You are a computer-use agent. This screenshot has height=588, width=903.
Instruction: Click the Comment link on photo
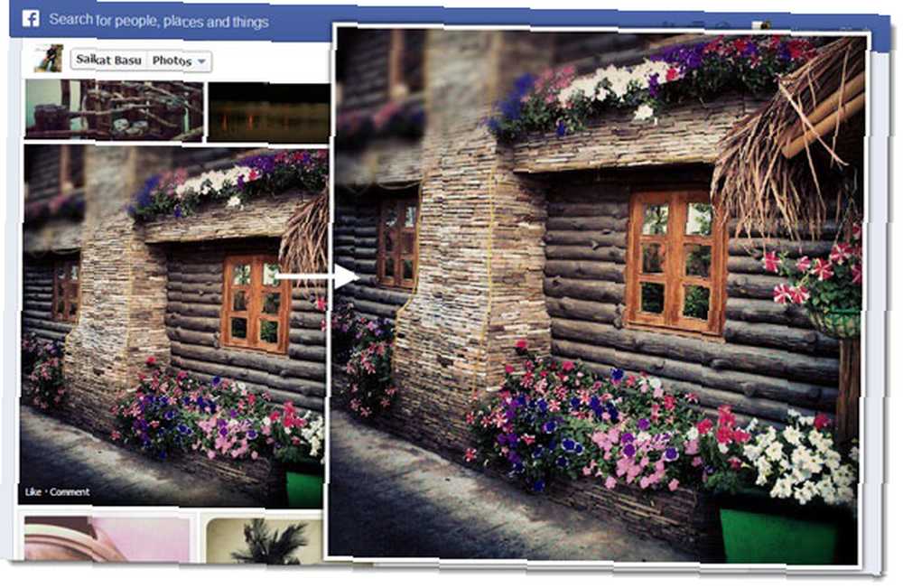coord(70,492)
